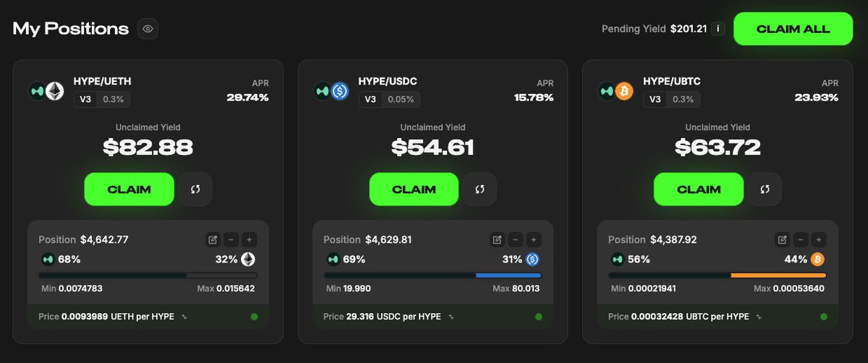Decrease liquidity on the HYPE/USDC position
This screenshot has width=868, height=363.
tap(514, 239)
